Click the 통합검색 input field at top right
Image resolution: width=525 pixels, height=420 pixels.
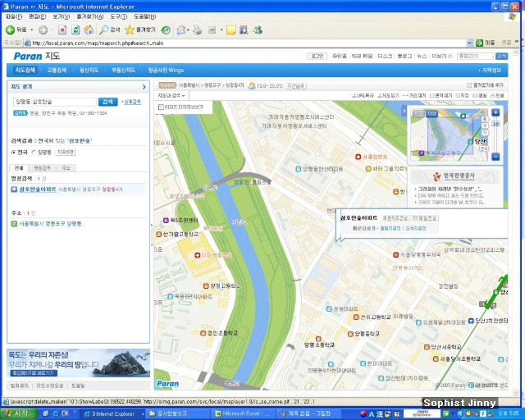[x=475, y=57]
